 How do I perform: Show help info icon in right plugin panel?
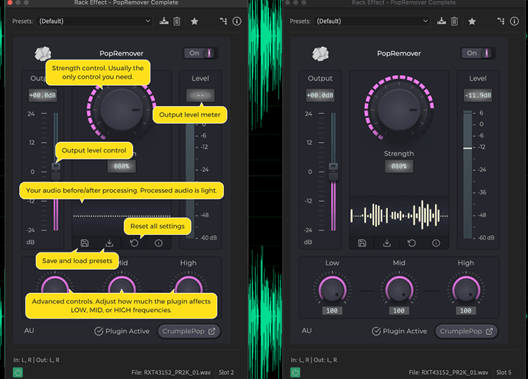pyautogui.click(x=436, y=243)
